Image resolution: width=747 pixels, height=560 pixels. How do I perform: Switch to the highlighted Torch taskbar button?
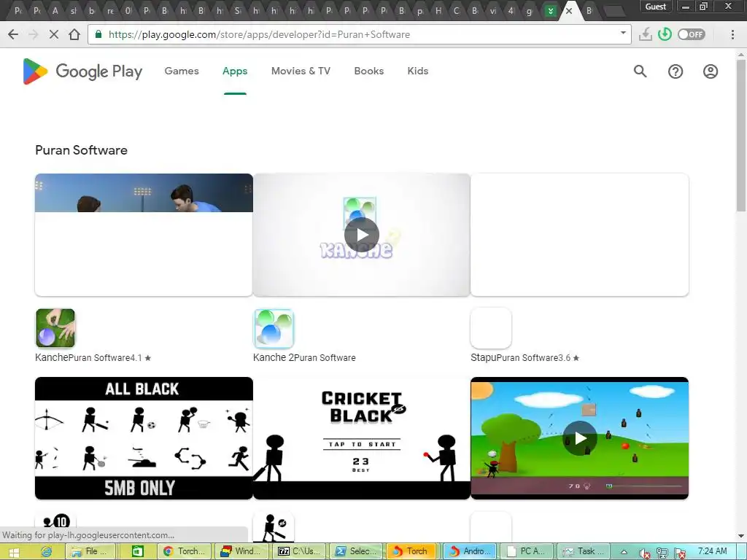[411, 551]
